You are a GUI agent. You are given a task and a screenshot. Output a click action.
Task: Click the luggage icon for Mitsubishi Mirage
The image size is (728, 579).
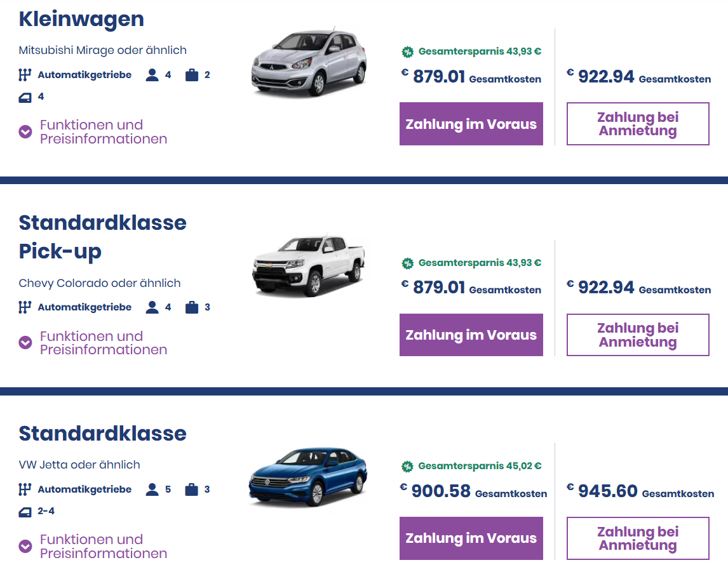coord(192,75)
